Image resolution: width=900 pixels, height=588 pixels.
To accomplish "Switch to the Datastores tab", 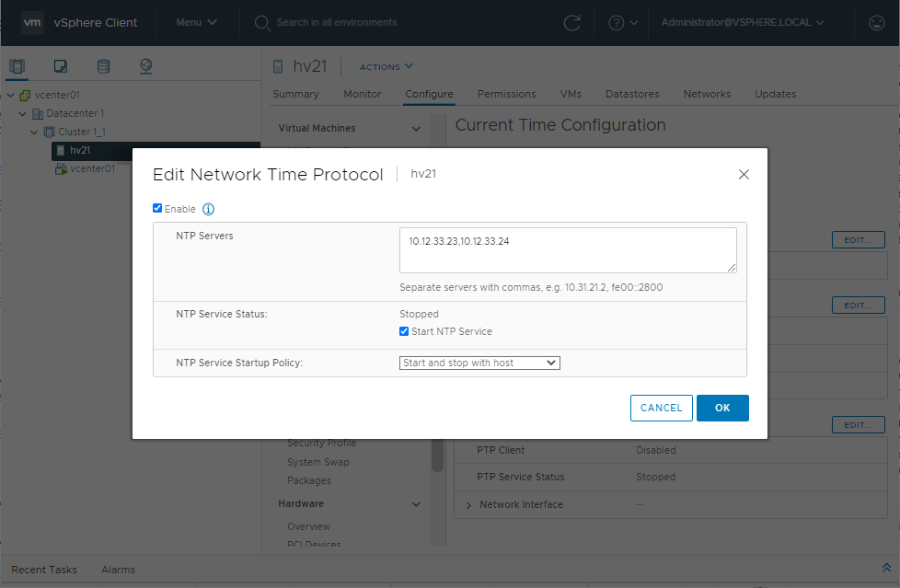I will coord(631,94).
